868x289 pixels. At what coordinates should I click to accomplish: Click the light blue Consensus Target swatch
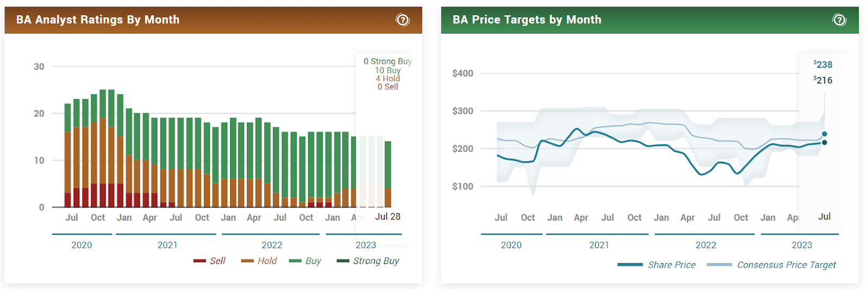pos(719,265)
